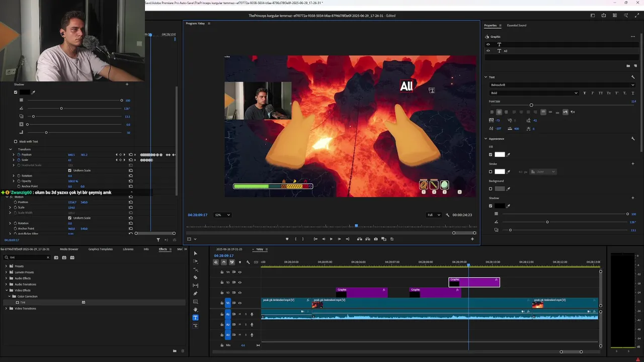Image resolution: width=644 pixels, height=362 pixels.
Task: Open the font family dropdown
Action: (x=562, y=85)
